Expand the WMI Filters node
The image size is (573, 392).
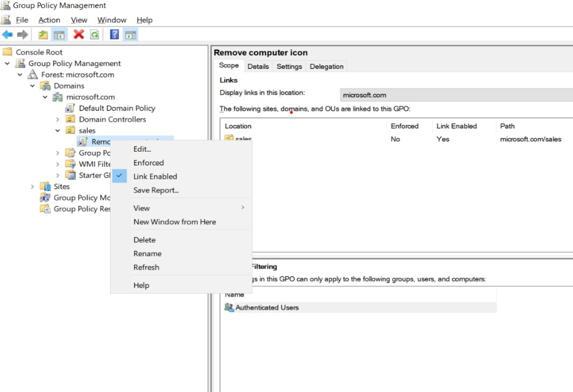(x=57, y=165)
